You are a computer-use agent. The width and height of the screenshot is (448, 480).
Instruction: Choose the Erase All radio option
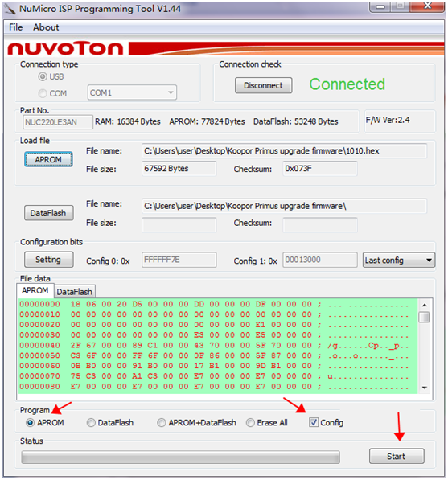(x=250, y=423)
